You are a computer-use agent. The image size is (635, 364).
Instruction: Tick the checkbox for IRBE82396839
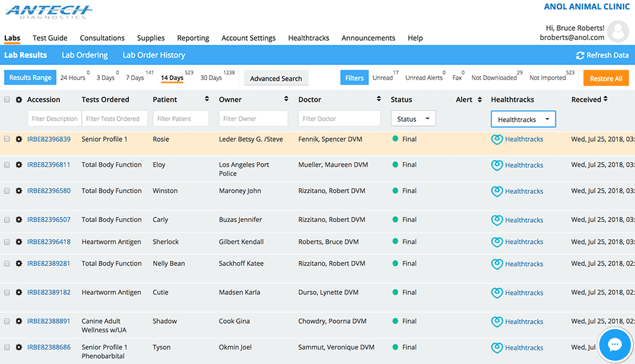[7, 139]
